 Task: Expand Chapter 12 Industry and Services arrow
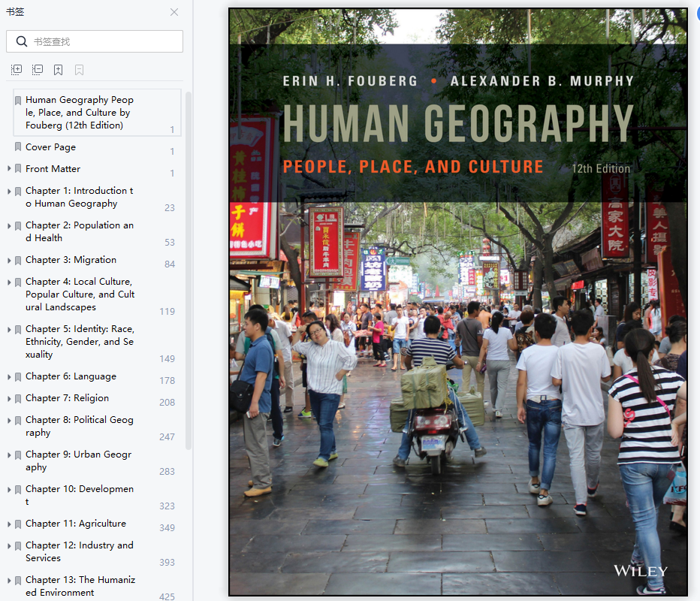[x=9, y=546]
